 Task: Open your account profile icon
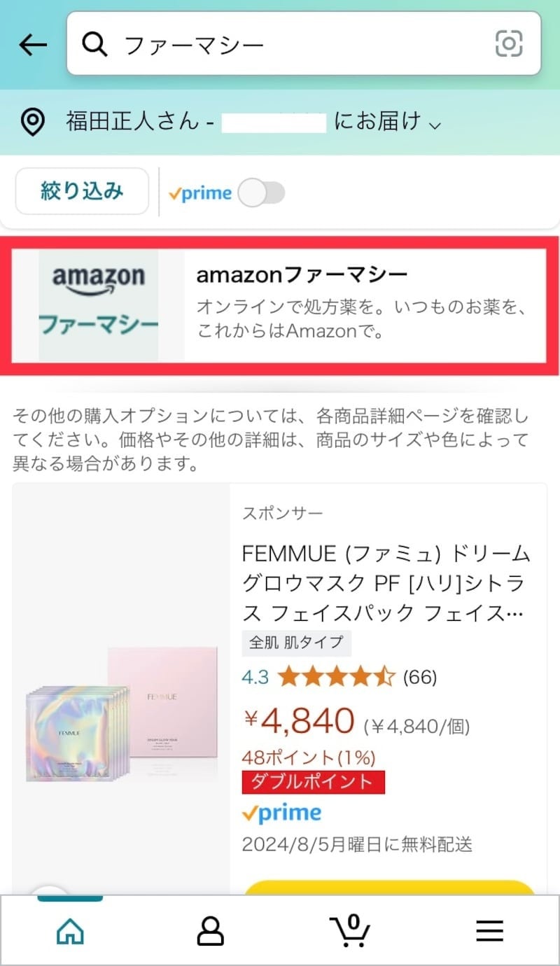[209, 931]
